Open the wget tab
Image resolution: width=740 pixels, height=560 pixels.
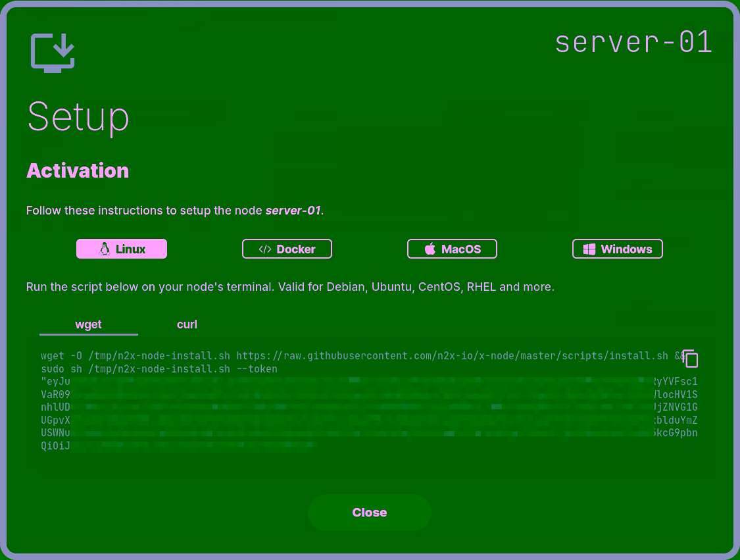(88, 324)
